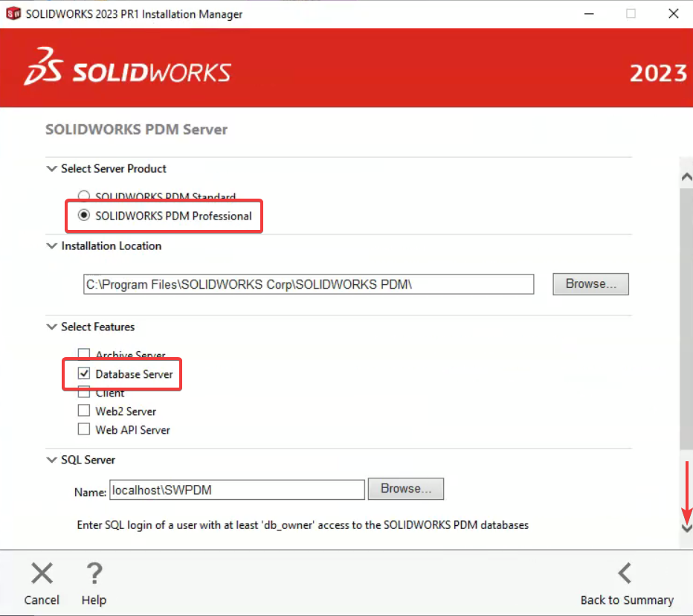Enable the Client feature checkbox

83,392
